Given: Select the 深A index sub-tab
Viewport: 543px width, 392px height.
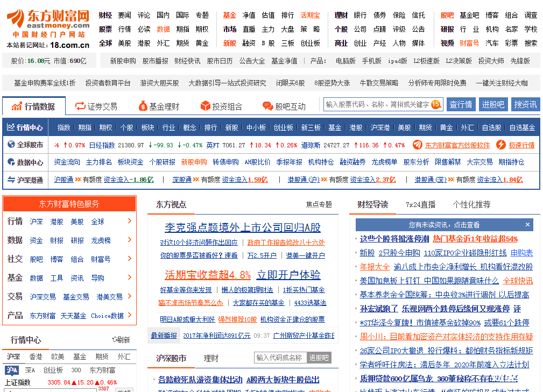Looking at the screenshot, I should pyautogui.click(x=30, y=370).
